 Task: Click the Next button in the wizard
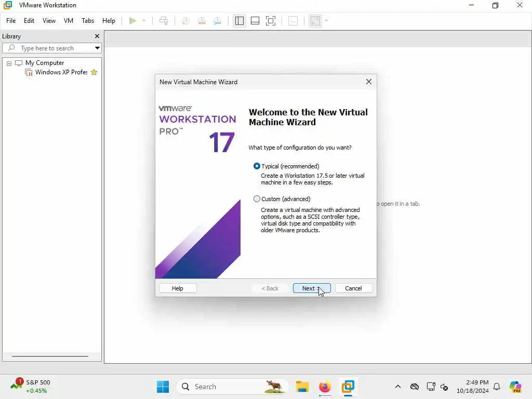[312, 288]
